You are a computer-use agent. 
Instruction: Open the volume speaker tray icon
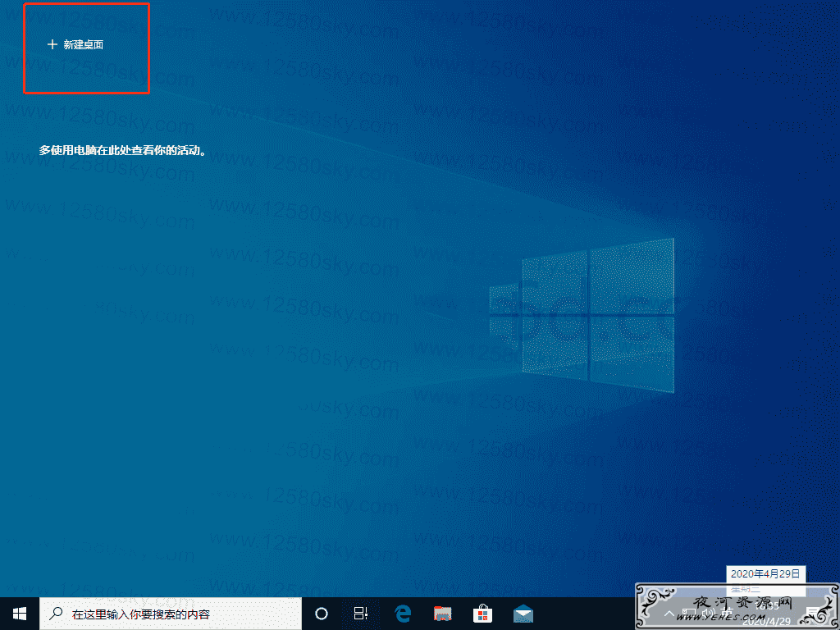[708, 614]
